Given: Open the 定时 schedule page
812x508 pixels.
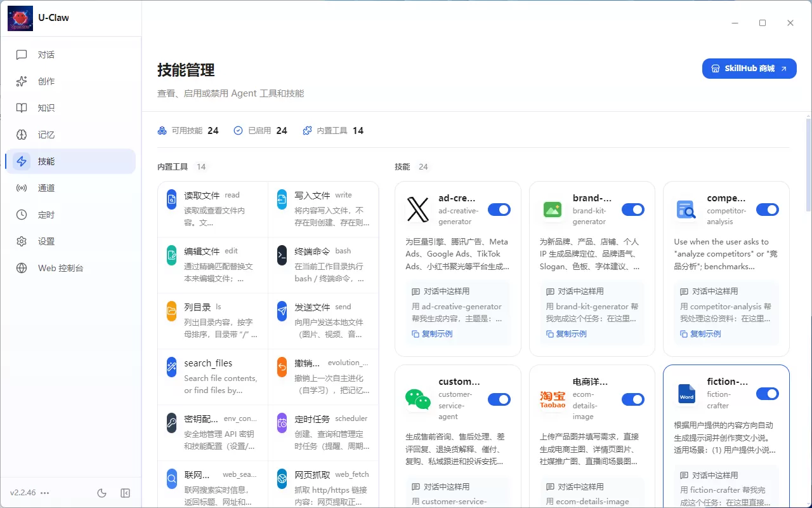Looking at the screenshot, I should point(70,215).
